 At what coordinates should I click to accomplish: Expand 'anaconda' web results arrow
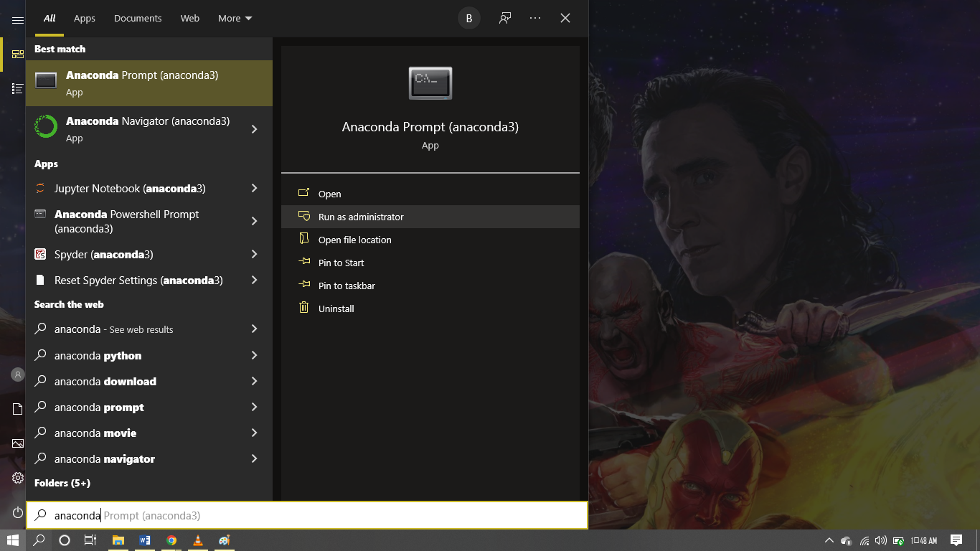255,329
